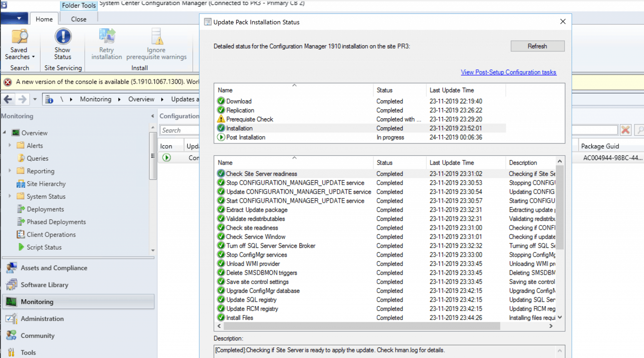Click Monitoring in the breadcrumb path
Image resolution: width=644 pixels, height=358 pixels.
96,99
